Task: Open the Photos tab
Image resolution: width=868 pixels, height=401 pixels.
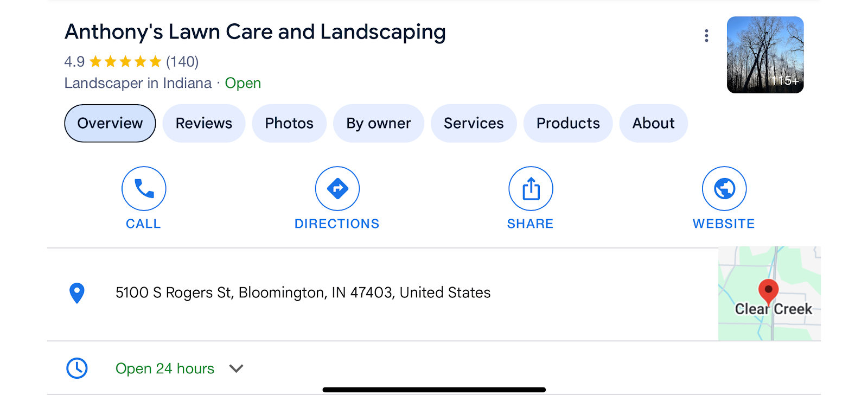Action: [289, 123]
